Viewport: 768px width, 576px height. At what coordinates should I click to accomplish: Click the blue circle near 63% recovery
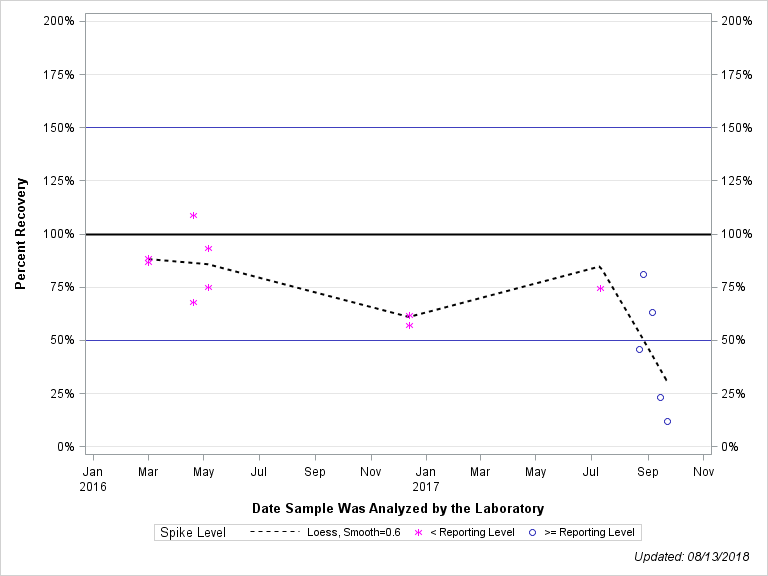(x=652, y=312)
